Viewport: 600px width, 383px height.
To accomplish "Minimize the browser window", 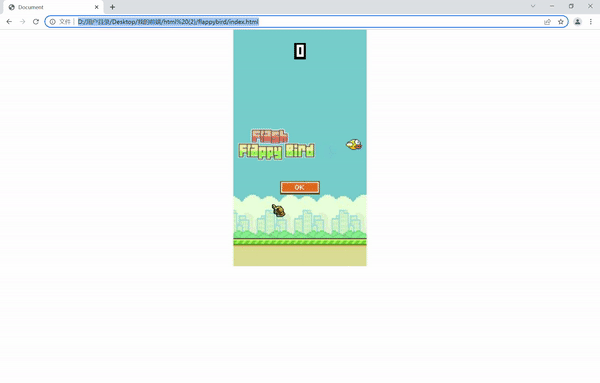I will tap(552, 6).
